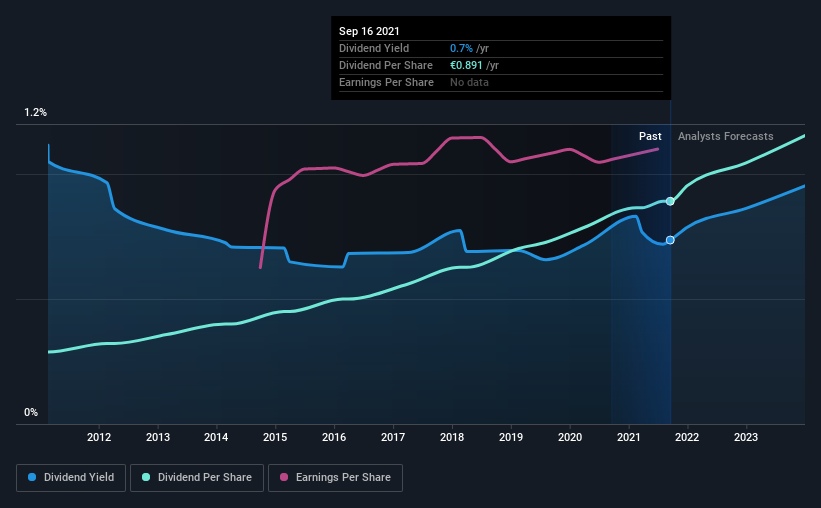Click the Analysts Forecasts label
Viewport: 821px width, 508px height.
(726, 136)
